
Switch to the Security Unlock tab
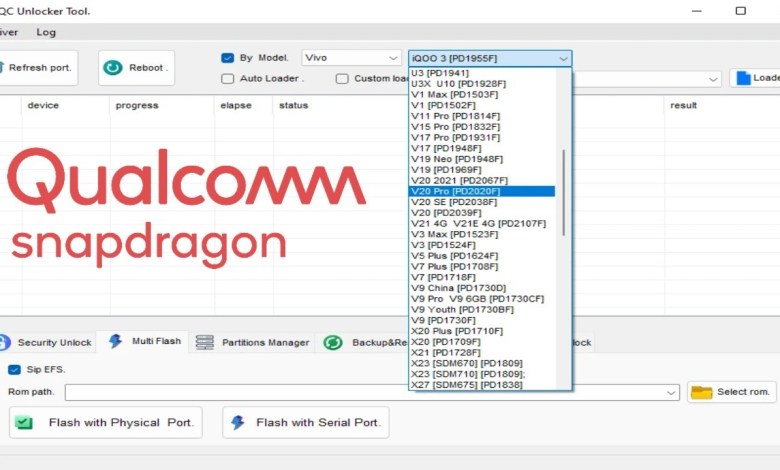47,342
